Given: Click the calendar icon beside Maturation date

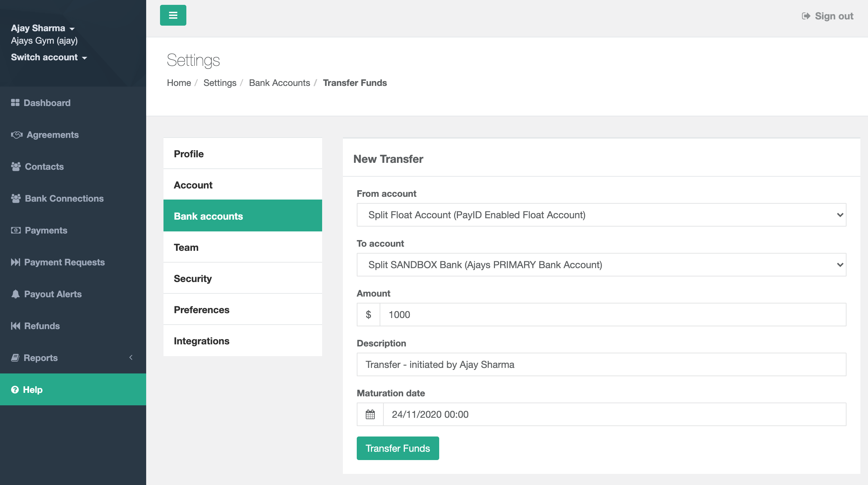Looking at the screenshot, I should pos(370,414).
